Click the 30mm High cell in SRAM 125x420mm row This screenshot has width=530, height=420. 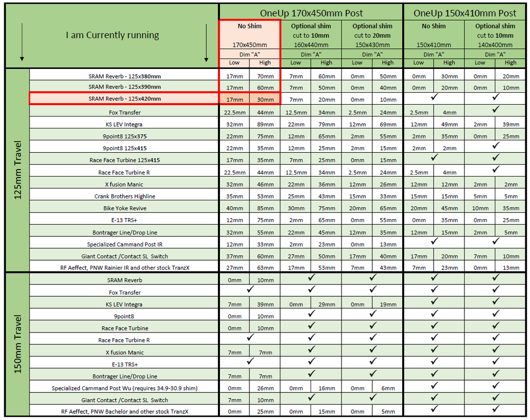pos(266,99)
